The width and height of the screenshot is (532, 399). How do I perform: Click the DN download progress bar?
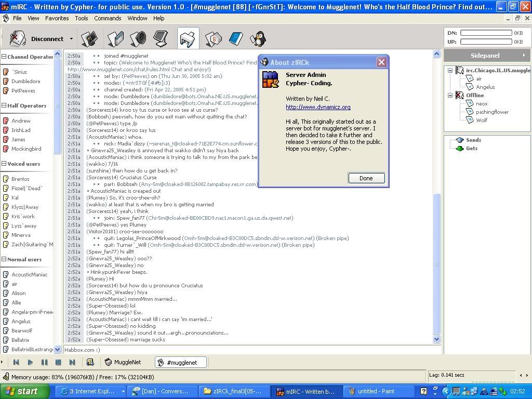coord(486,33)
